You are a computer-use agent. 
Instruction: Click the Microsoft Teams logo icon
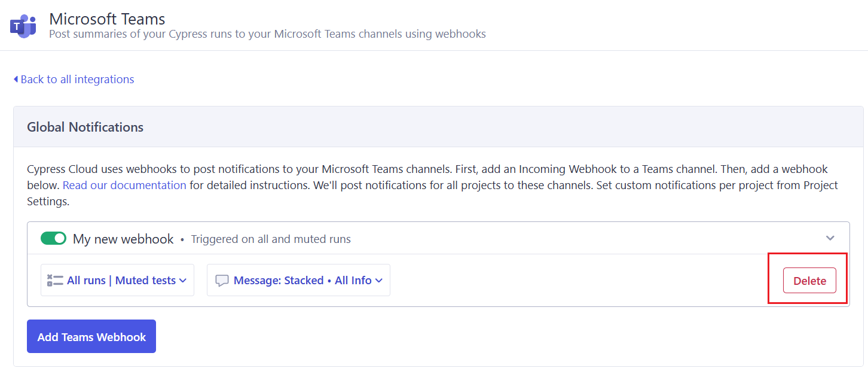(23, 26)
